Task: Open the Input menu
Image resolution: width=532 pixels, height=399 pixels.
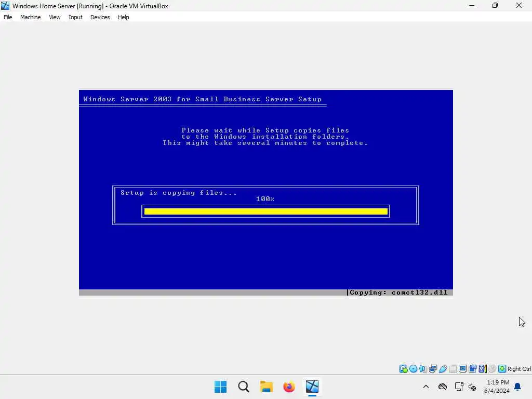Action: point(75,17)
